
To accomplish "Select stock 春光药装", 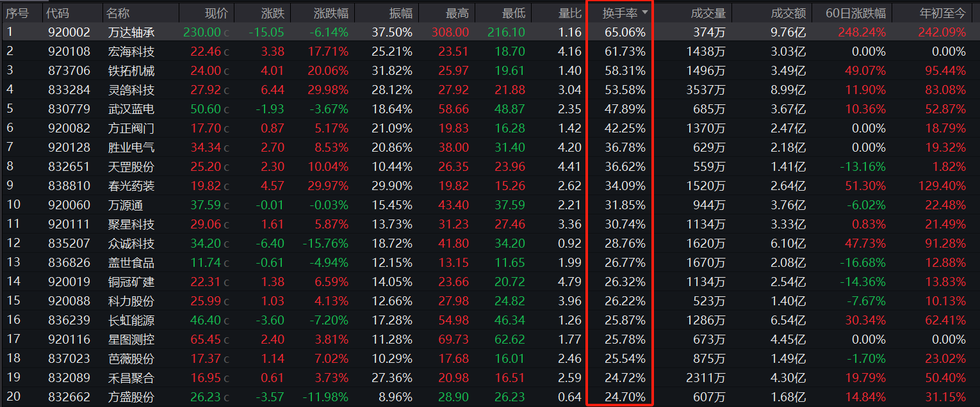I will pyautogui.click(x=131, y=186).
